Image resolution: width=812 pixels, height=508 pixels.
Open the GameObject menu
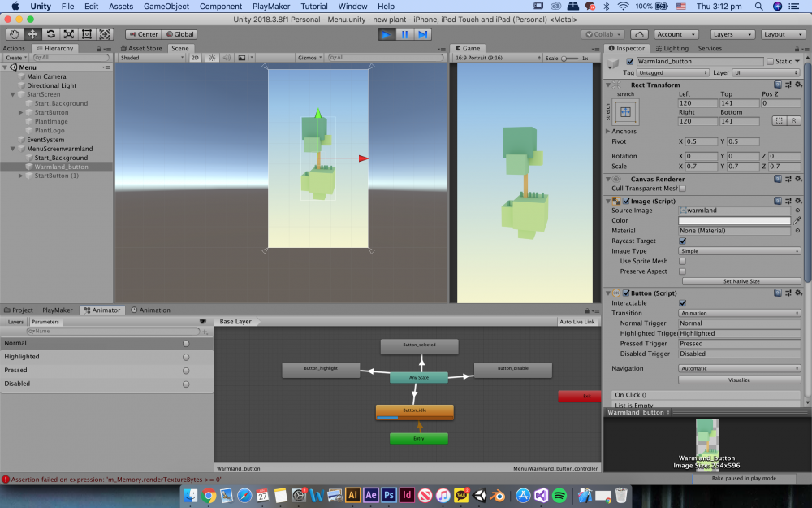[x=166, y=6]
